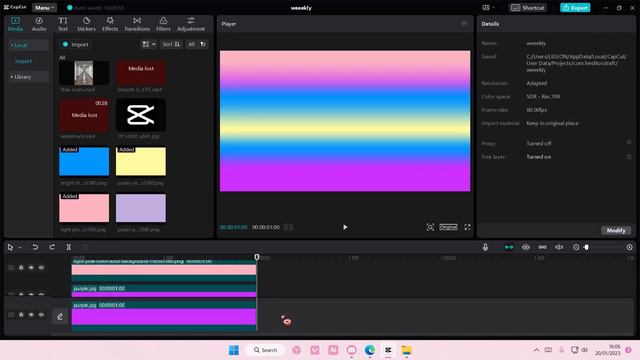Play the preview in Player
This screenshot has width=640, height=360.
pos(345,227)
